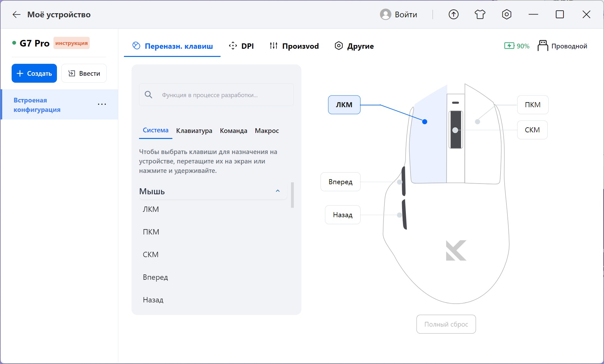Open the skin (t-shirt) icon
Image resolution: width=604 pixels, height=364 pixels.
[x=480, y=14]
